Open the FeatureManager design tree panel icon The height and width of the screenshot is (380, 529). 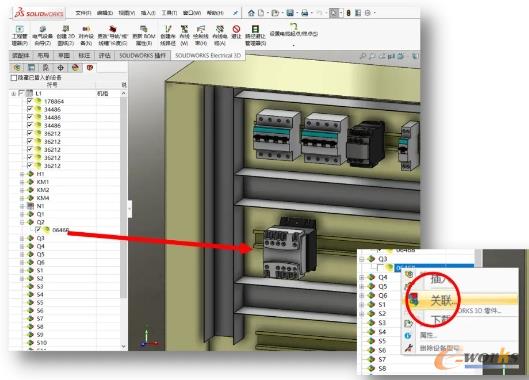pos(17,67)
